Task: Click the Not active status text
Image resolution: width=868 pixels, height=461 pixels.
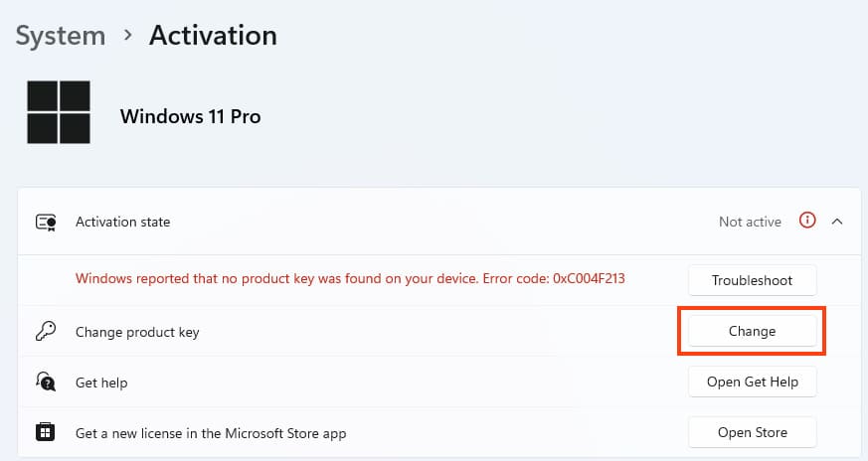Action: pos(750,222)
